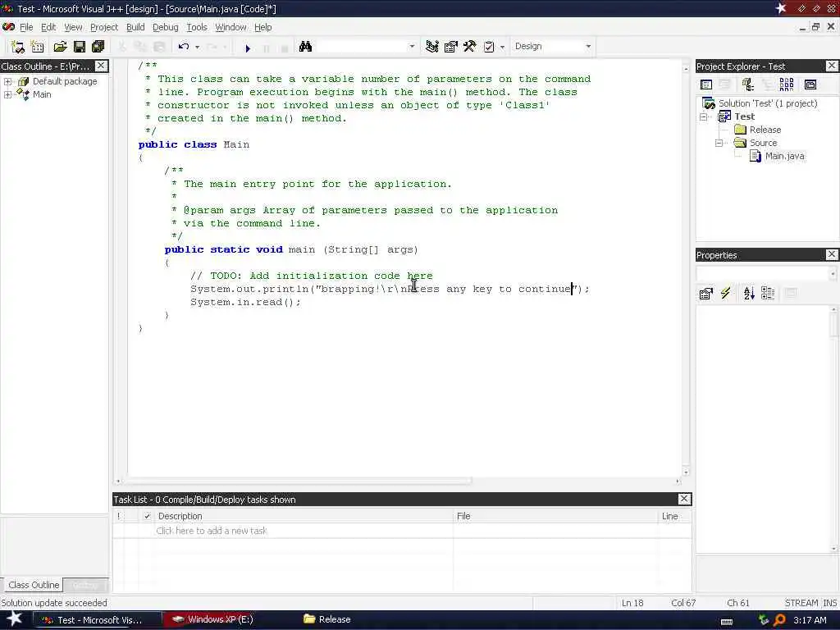Click the Main.java file icon

(756, 156)
